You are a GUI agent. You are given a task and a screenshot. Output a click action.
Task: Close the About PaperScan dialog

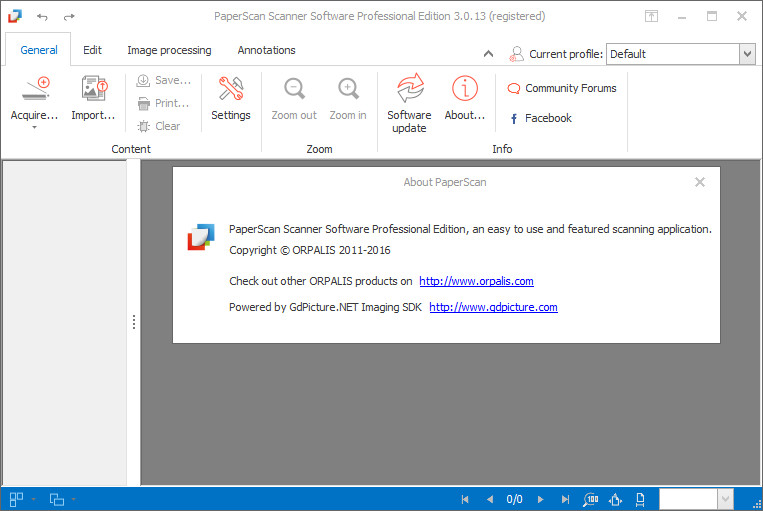click(x=700, y=182)
